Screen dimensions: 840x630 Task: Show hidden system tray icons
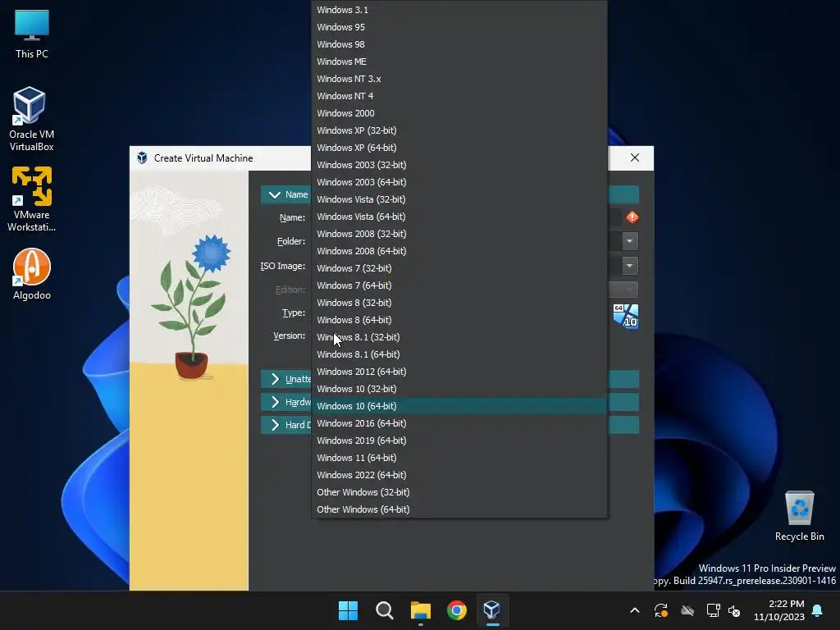(x=635, y=610)
